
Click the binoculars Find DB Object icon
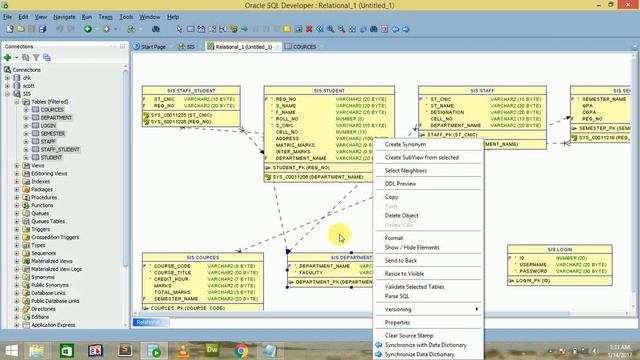156,29
